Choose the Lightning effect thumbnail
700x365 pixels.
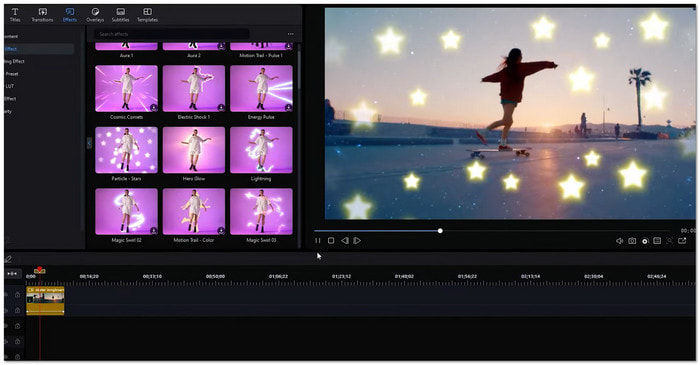tap(261, 150)
